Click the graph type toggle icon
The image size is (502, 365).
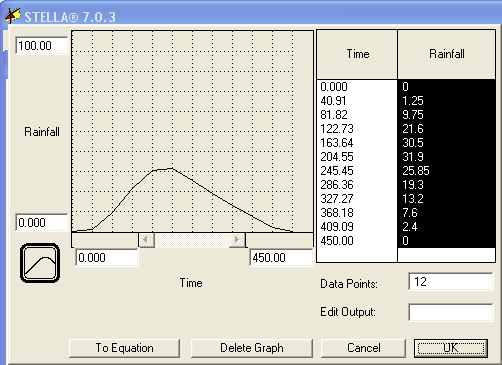[40, 263]
